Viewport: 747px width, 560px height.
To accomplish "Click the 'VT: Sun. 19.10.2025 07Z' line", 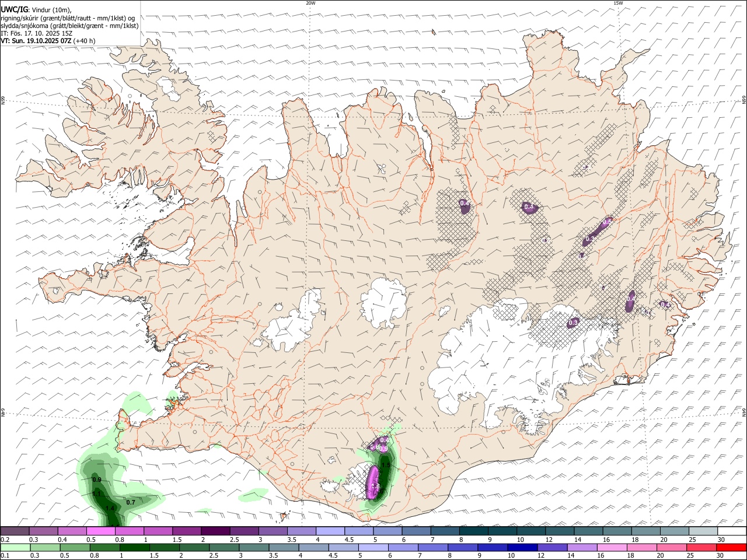I will pos(36,41).
